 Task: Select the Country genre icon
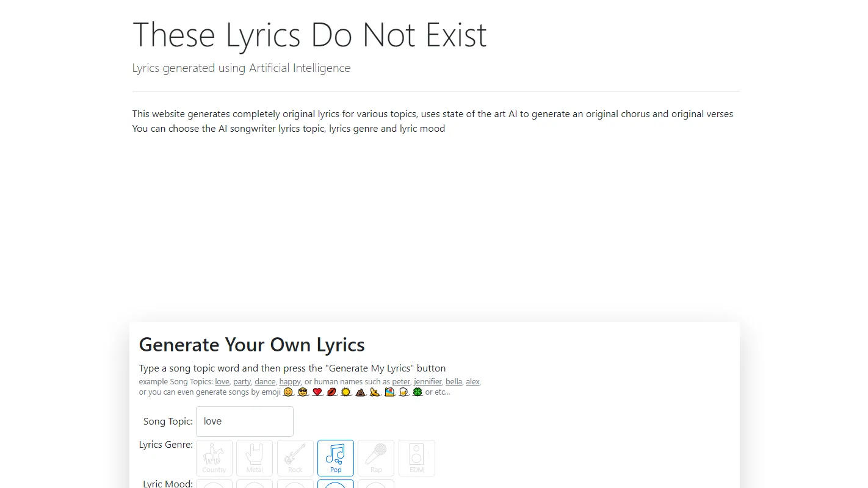click(x=214, y=458)
